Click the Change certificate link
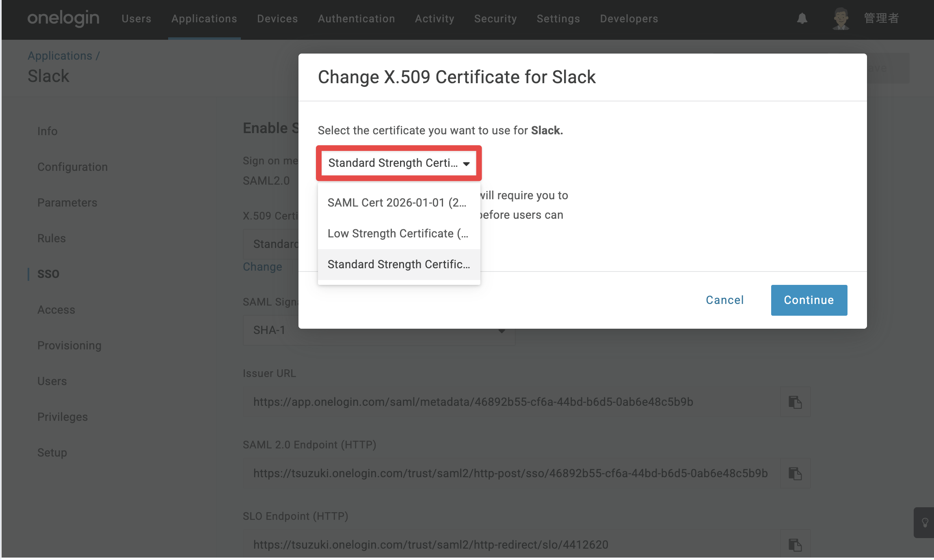The width and height of the screenshot is (934, 560). [262, 267]
